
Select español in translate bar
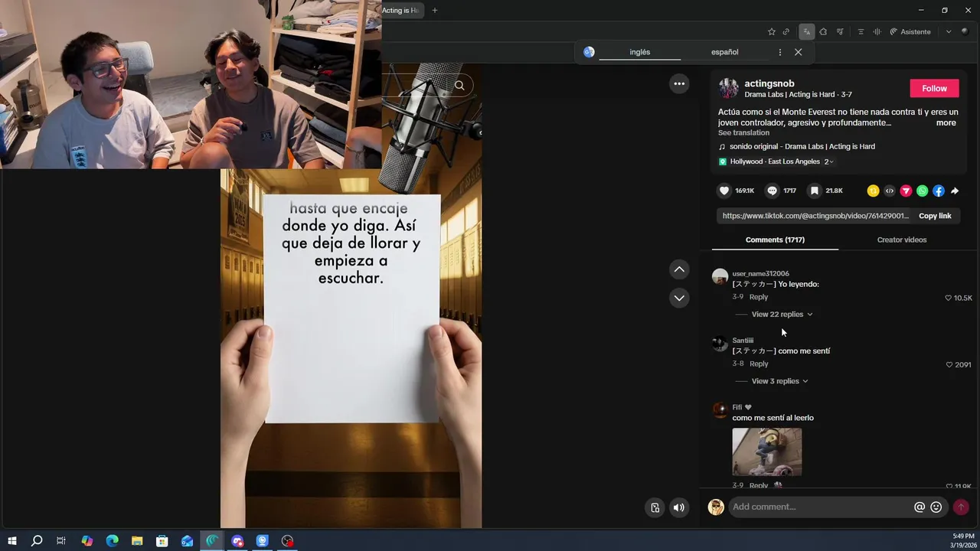click(724, 52)
